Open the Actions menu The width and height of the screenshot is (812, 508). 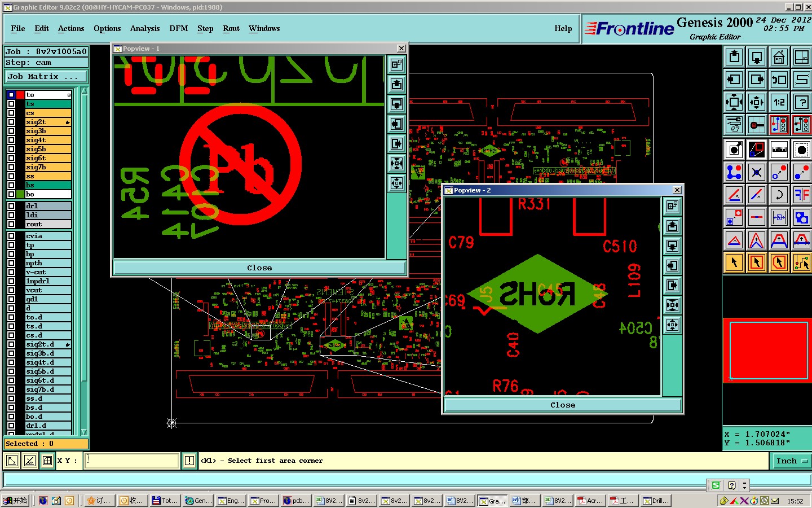click(x=71, y=28)
